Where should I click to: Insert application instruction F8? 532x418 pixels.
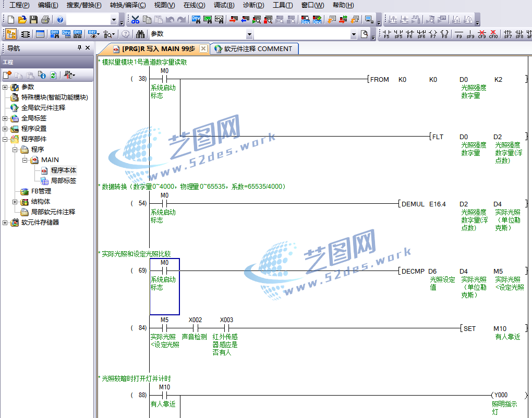[x=444, y=34]
